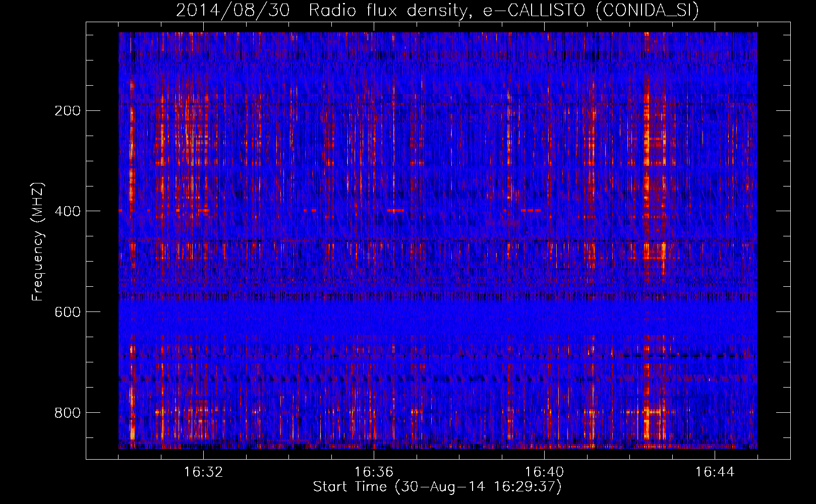Click the 200 frequency tick label

(67, 111)
